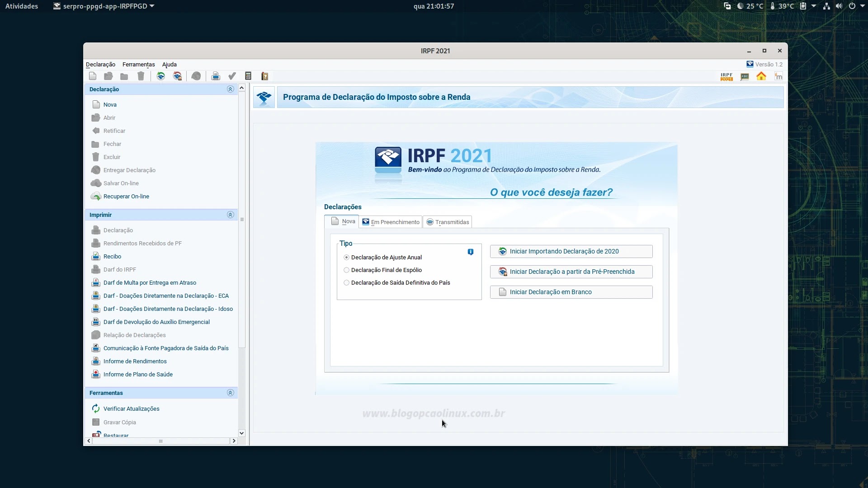Click Recuperar On-line in the sidebar

(x=126, y=196)
